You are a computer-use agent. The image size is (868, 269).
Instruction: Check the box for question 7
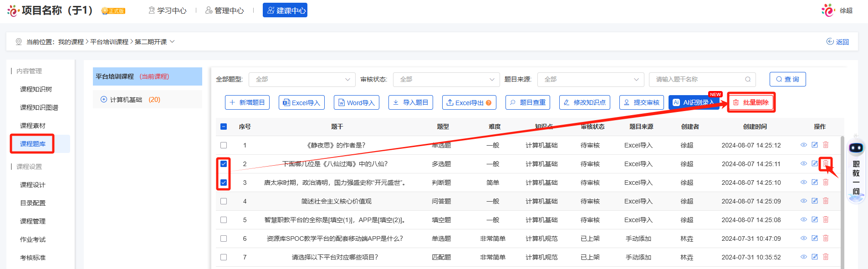click(x=224, y=257)
